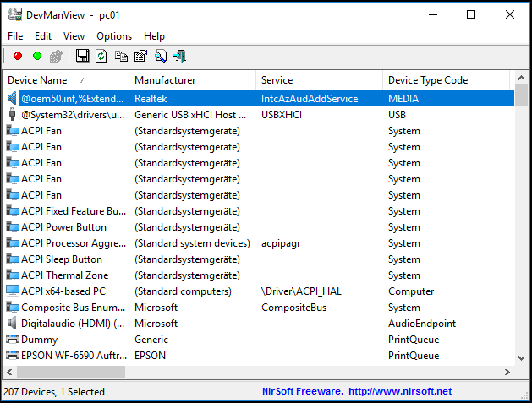Click the Find magnifier toolbar icon
The image size is (532, 403).
(160, 57)
